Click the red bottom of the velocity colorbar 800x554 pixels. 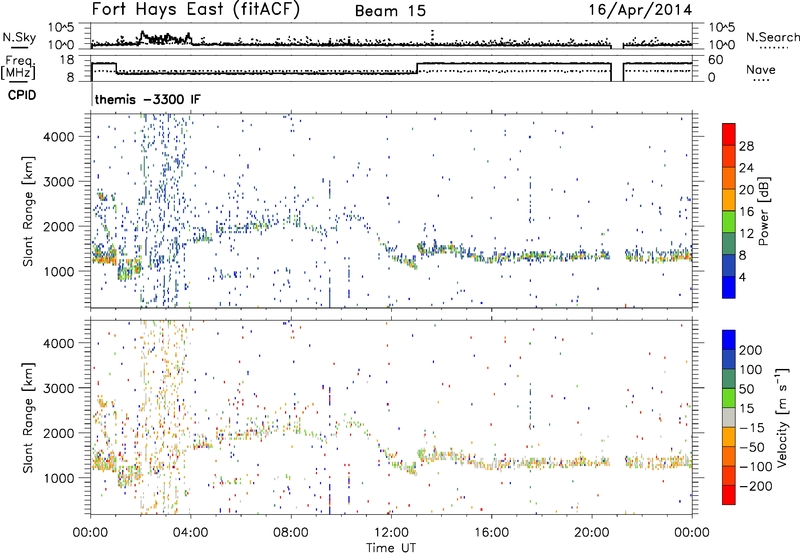[729, 495]
